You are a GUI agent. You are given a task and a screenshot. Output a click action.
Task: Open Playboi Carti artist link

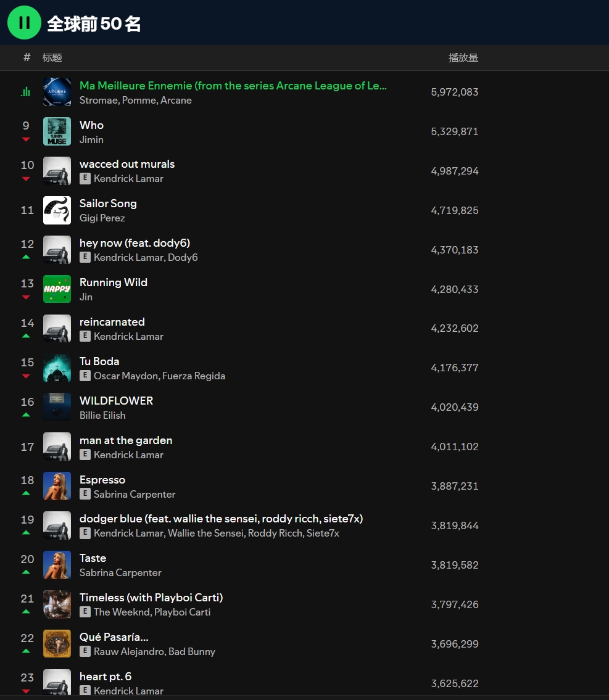pyautogui.click(x=181, y=612)
